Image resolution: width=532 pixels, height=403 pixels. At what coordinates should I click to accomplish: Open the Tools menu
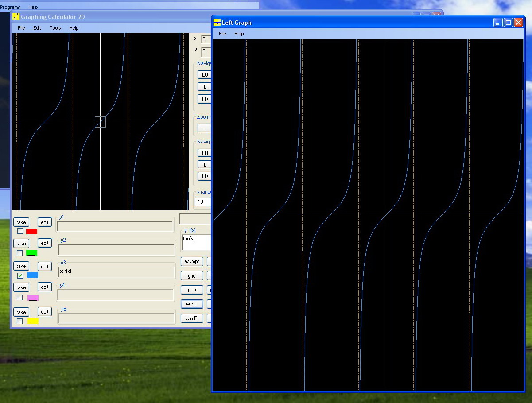55,28
